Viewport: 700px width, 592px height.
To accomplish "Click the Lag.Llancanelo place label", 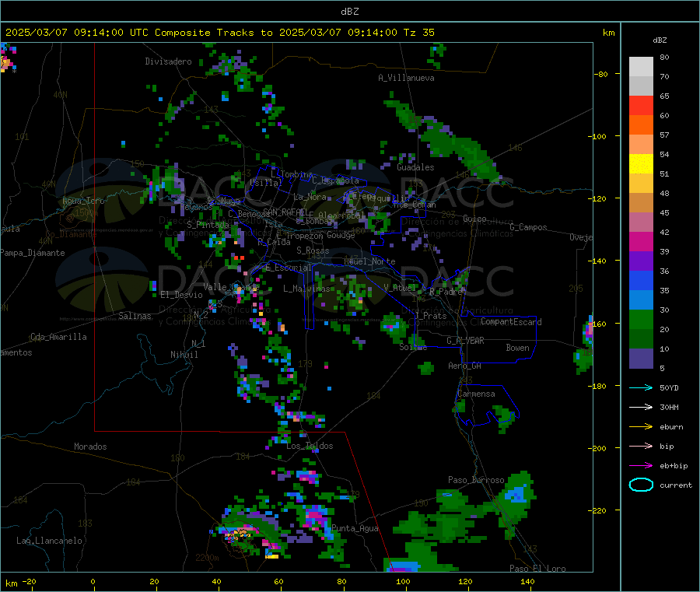I will click(49, 541).
